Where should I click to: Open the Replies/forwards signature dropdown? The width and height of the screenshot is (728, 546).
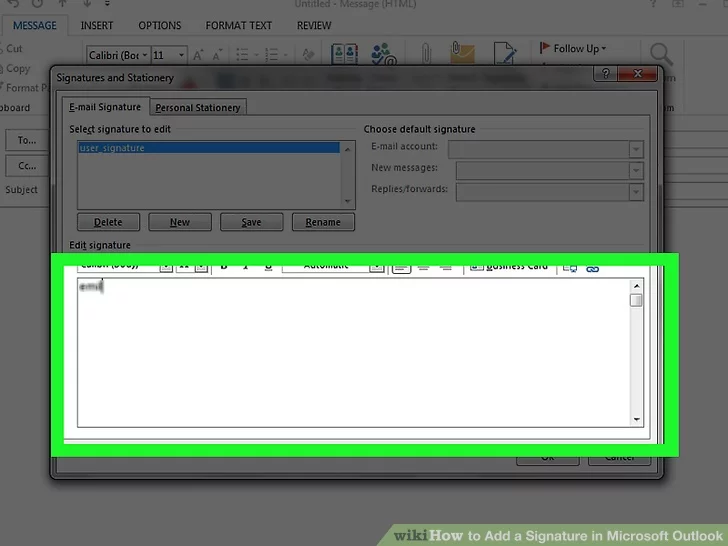(x=636, y=192)
